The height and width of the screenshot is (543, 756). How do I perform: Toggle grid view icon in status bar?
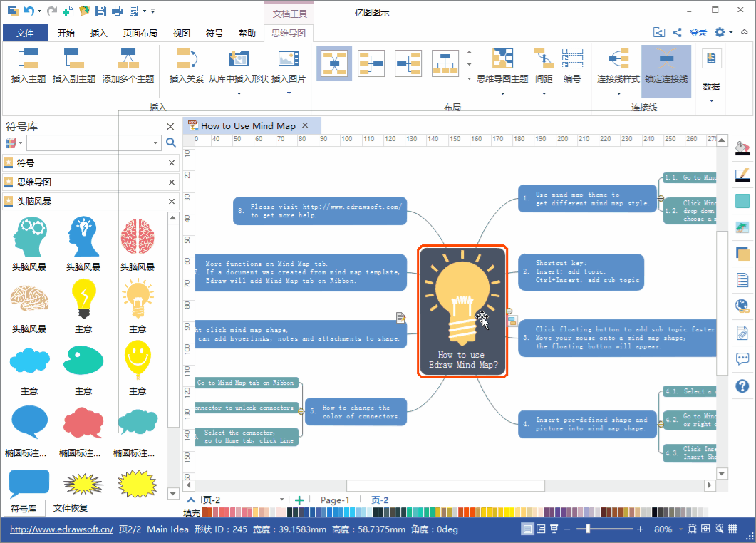732,529
